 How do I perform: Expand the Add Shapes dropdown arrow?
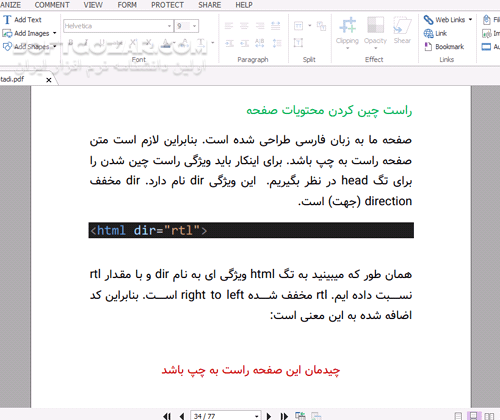(x=55, y=47)
